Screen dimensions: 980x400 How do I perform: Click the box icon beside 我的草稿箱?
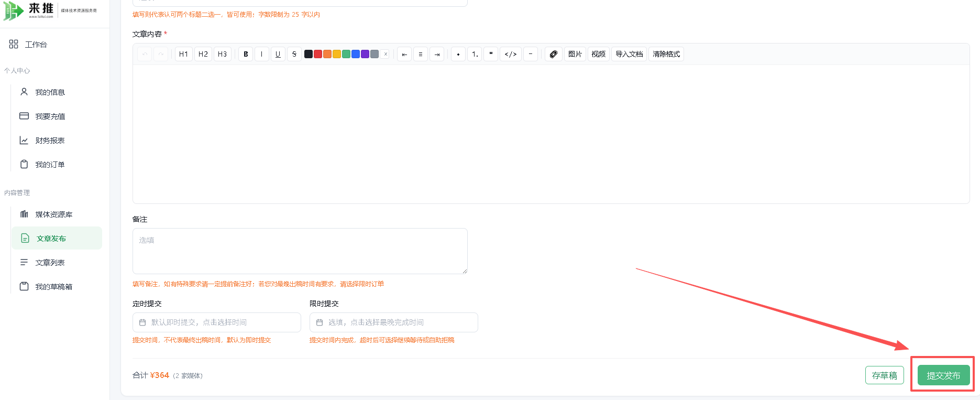point(24,286)
